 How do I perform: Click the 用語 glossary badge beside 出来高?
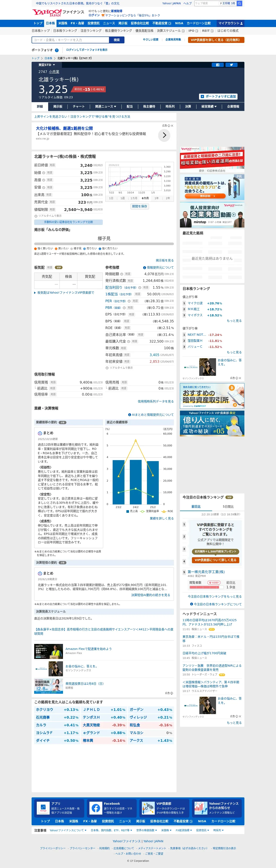[49, 195]
